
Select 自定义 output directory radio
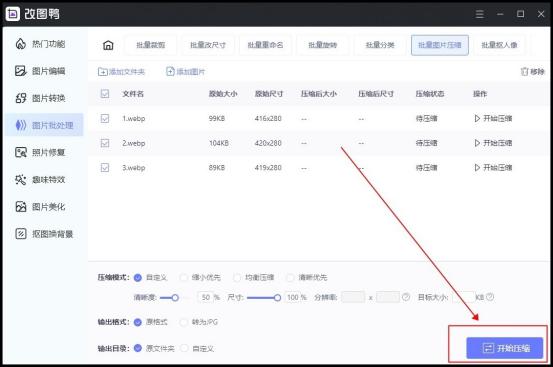click(184, 349)
